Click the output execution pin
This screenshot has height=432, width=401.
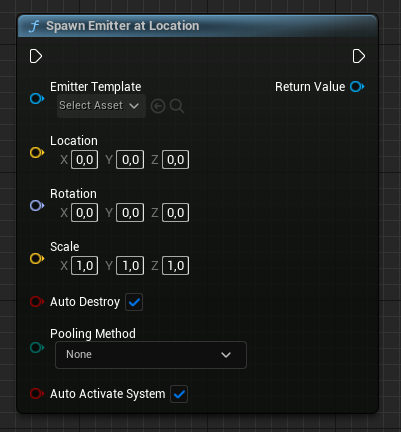coord(359,56)
